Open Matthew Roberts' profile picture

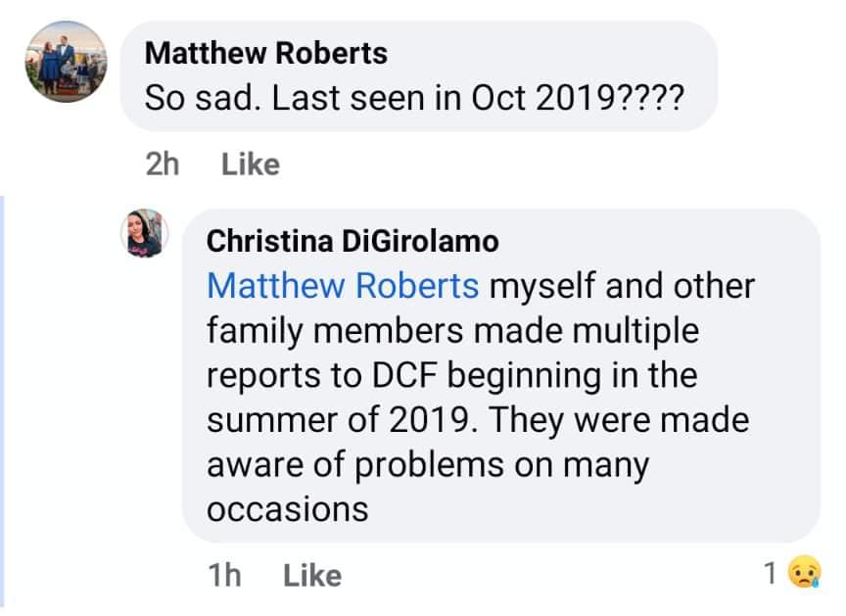[64, 62]
